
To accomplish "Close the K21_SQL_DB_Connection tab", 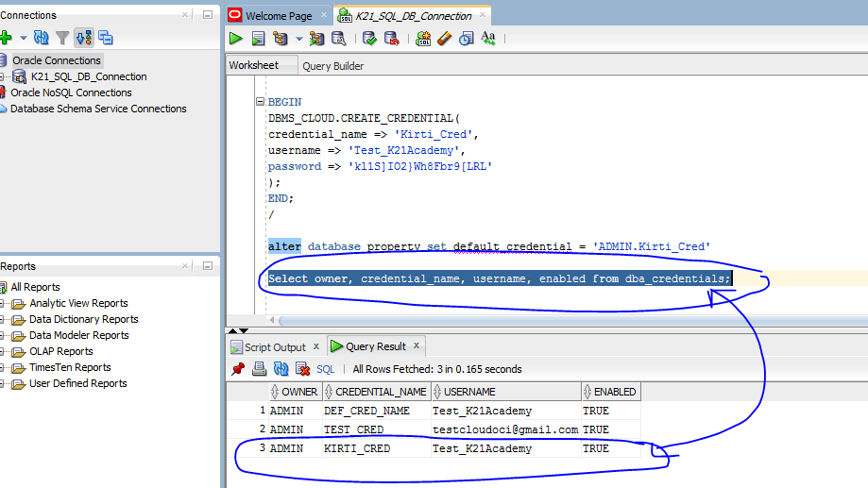I will tap(483, 15).
